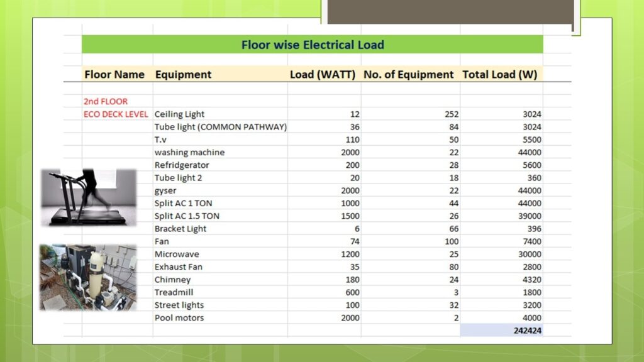The width and height of the screenshot is (644, 362).
Task: Select the 'Tube light (COMMON PATHWAY)' cell
Action: point(220,127)
